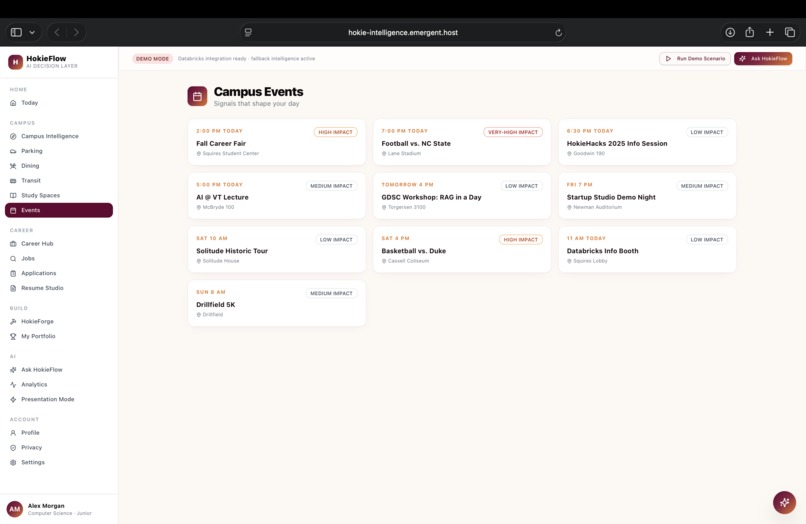
Task: Open the Transit sidebar item
Action: (59, 180)
